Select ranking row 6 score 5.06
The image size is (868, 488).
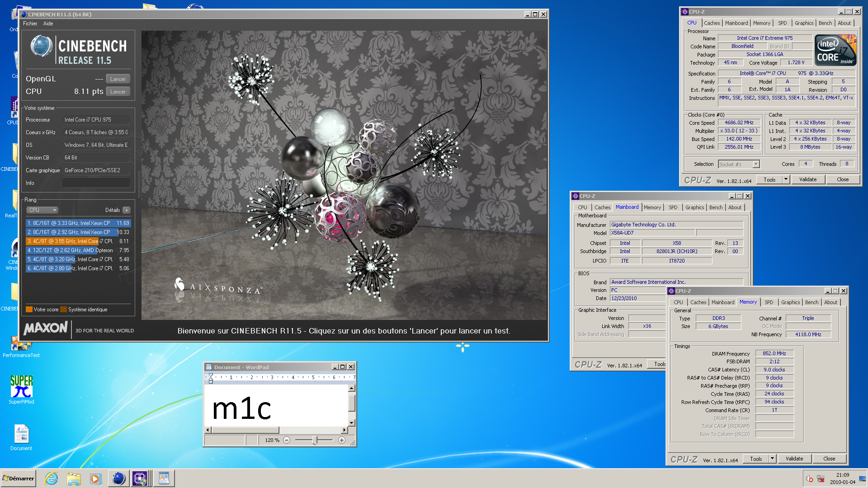click(x=78, y=268)
